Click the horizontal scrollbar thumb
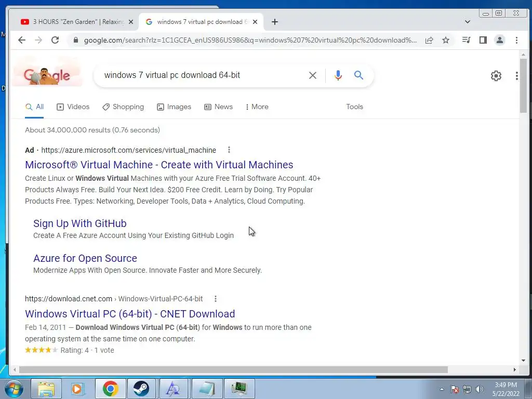This screenshot has width=532, height=399. click(233, 369)
